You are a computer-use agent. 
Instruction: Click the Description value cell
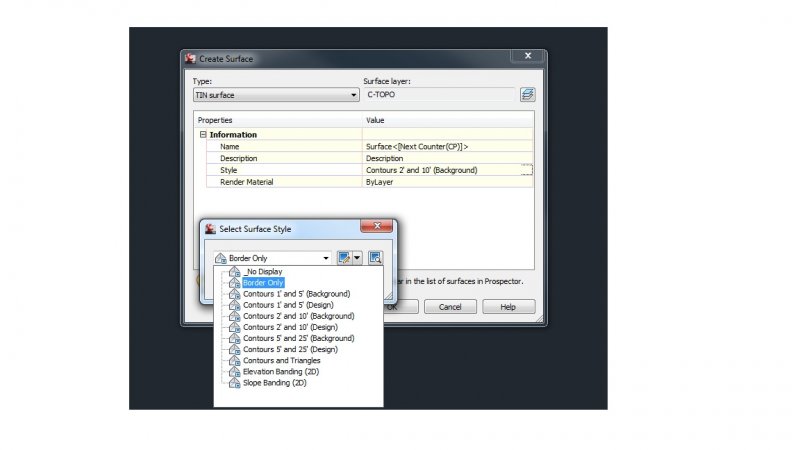447,158
